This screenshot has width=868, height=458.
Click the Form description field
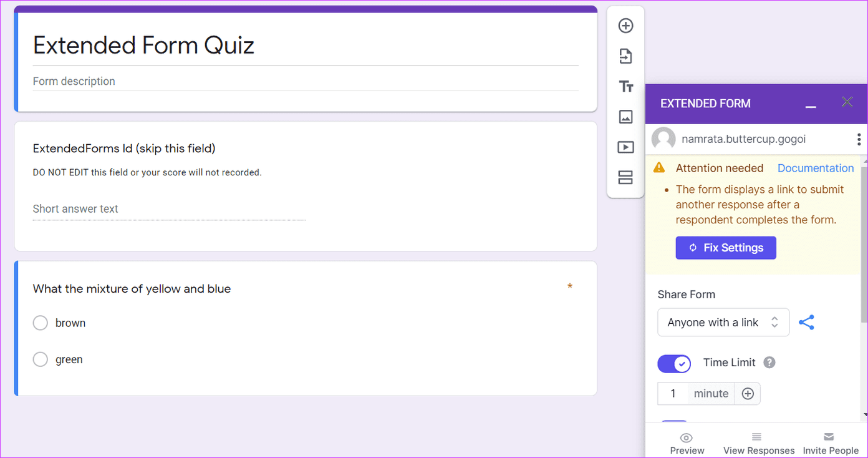[x=306, y=81]
